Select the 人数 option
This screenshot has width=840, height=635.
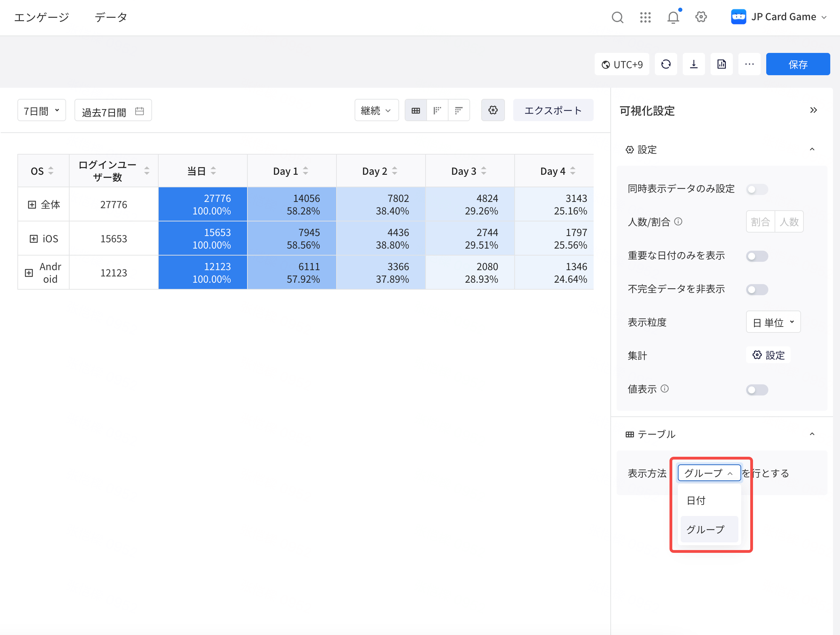pos(789,221)
